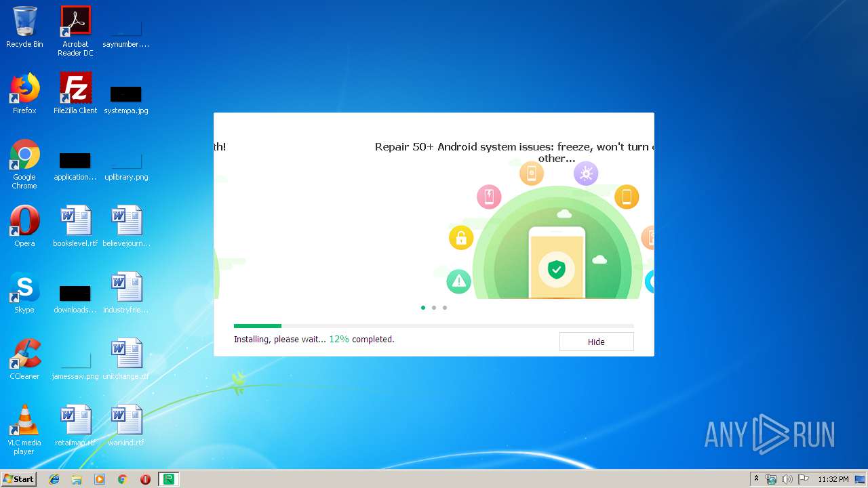Viewport: 868px width, 488px height.
Task: Launch CCleaner desktop shortcut
Action: click(x=24, y=359)
